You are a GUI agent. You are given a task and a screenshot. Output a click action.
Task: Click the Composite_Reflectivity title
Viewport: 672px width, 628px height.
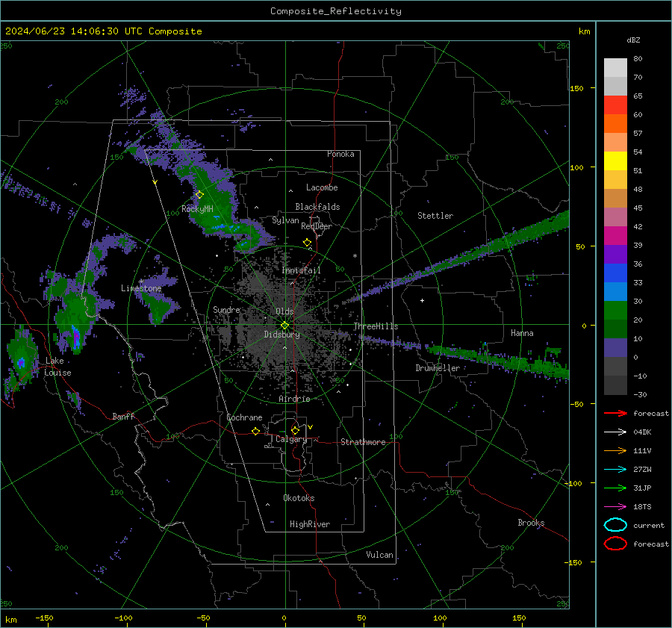[x=336, y=11]
